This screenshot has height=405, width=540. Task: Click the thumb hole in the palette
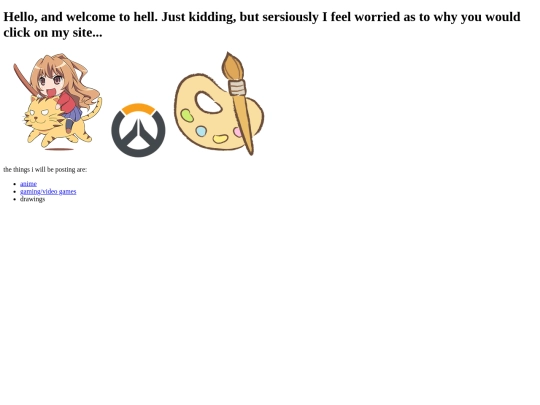pos(209,102)
